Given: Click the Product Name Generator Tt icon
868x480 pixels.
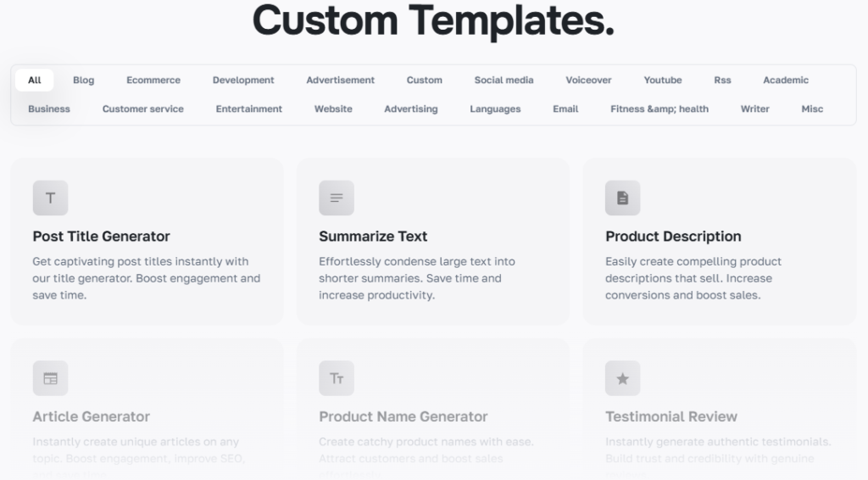Looking at the screenshot, I should tap(337, 378).
